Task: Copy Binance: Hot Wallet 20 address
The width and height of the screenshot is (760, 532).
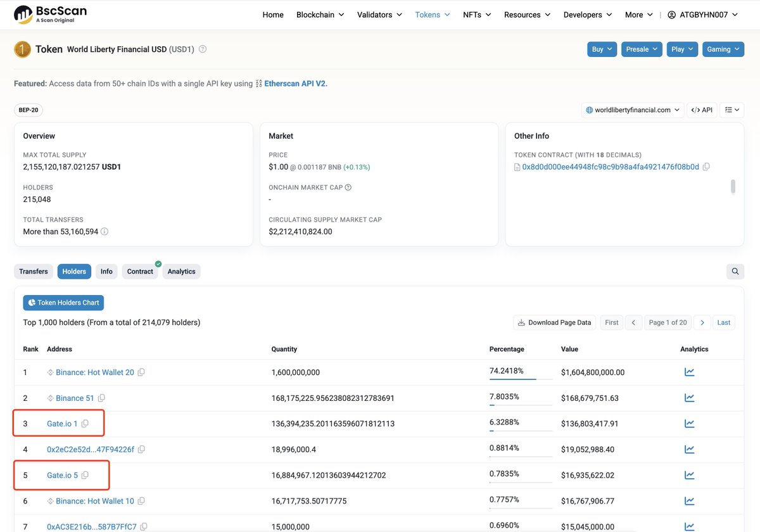Action: click(x=141, y=372)
